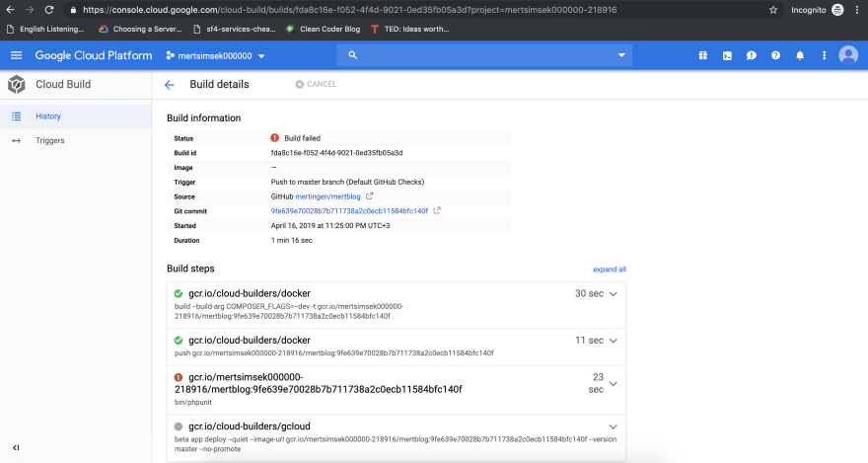Click the Build steps heading
The width and height of the screenshot is (868, 463).
point(190,269)
